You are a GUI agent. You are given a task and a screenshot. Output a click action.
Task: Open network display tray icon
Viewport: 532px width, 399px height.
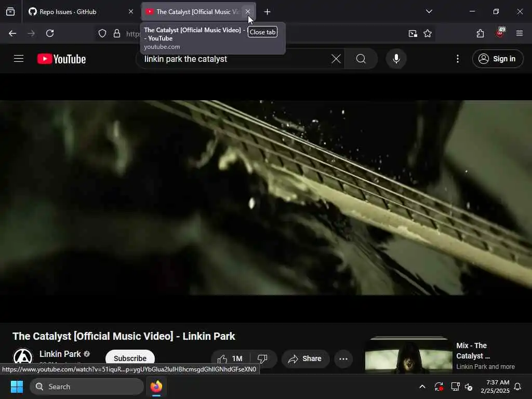pos(455,387)
